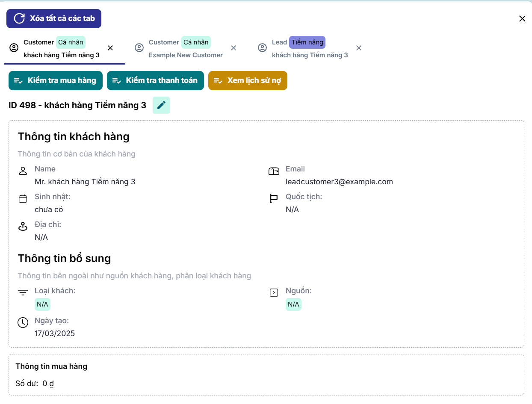Screen dimensions: 532x404
Task: Open Kiểm tra mua hàng
Action: 56,80
